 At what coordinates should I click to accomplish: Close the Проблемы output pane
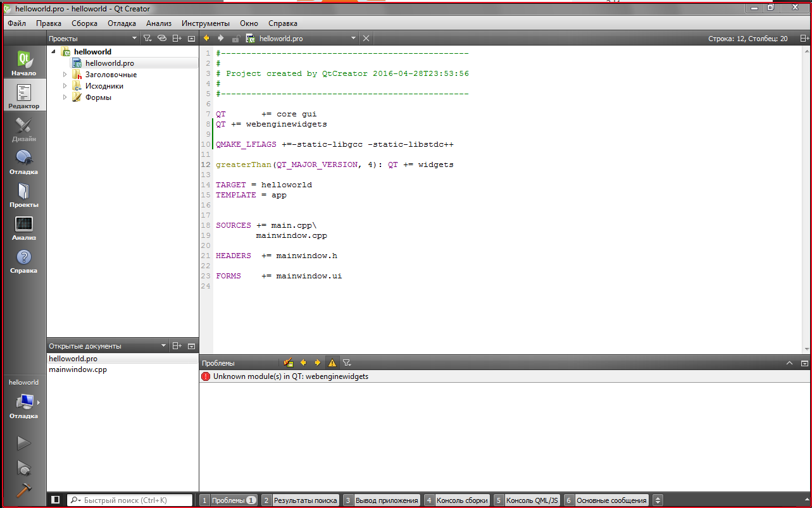(x=804, y=363)
